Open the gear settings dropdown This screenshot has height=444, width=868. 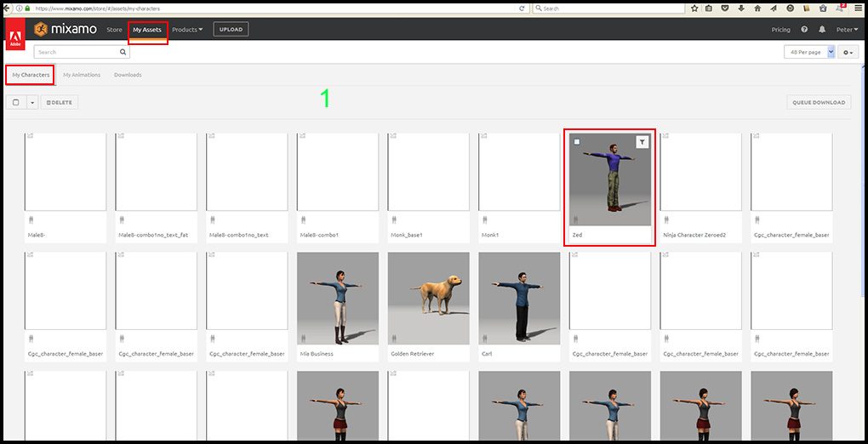pyautogui.click(x=848, y=52)
